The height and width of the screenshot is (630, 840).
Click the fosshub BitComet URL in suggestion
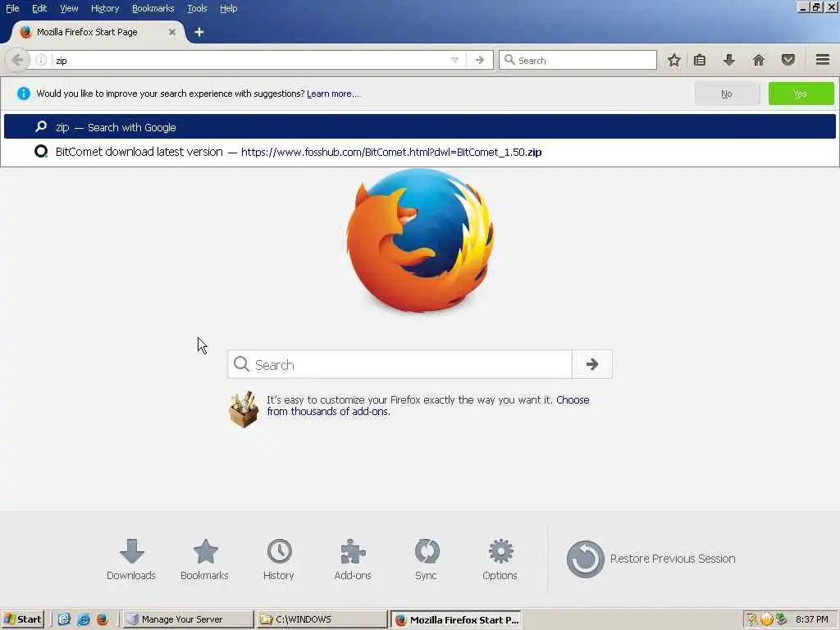coord(391,152)
